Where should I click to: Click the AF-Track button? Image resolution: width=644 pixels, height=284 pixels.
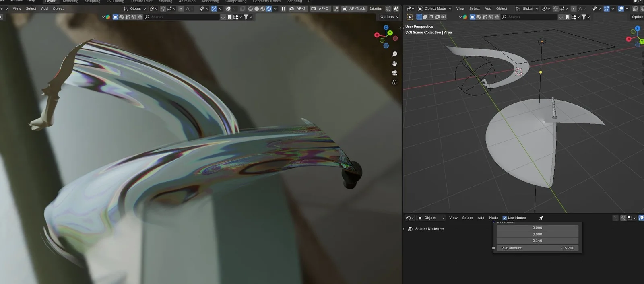354,8
